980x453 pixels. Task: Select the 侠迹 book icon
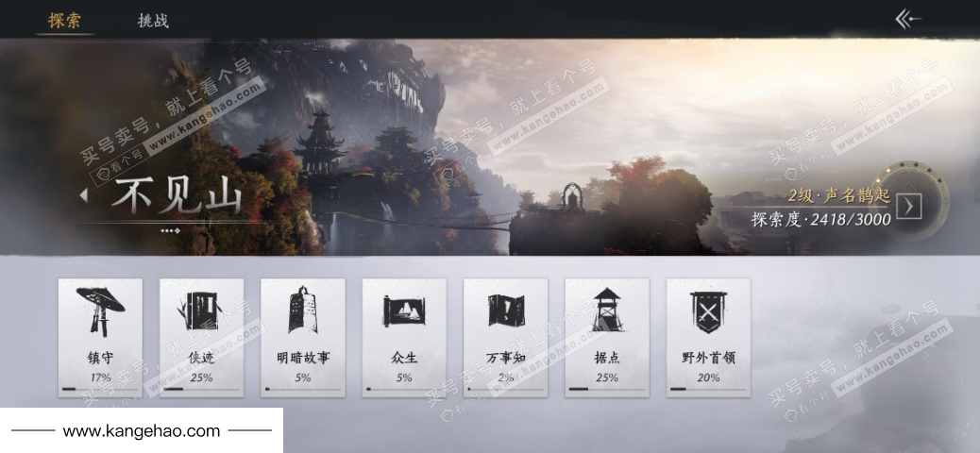point(201,310)
